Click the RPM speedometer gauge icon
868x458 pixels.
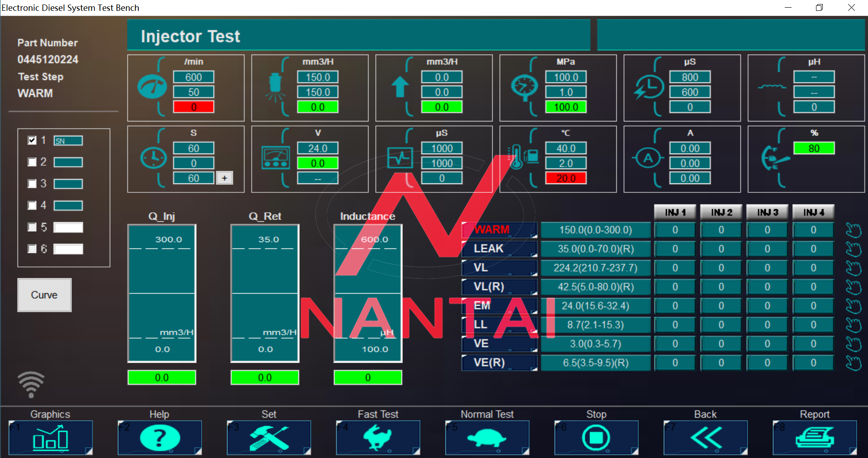[152, 87]
